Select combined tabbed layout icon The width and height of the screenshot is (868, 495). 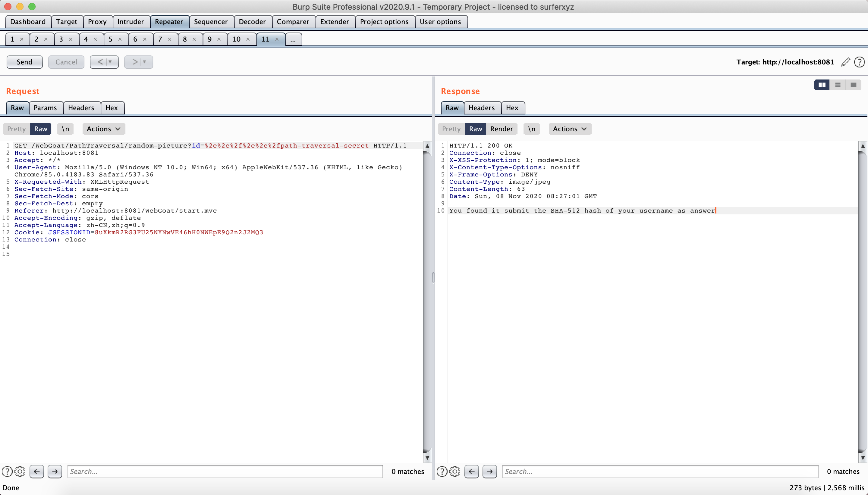click(853, 85)
